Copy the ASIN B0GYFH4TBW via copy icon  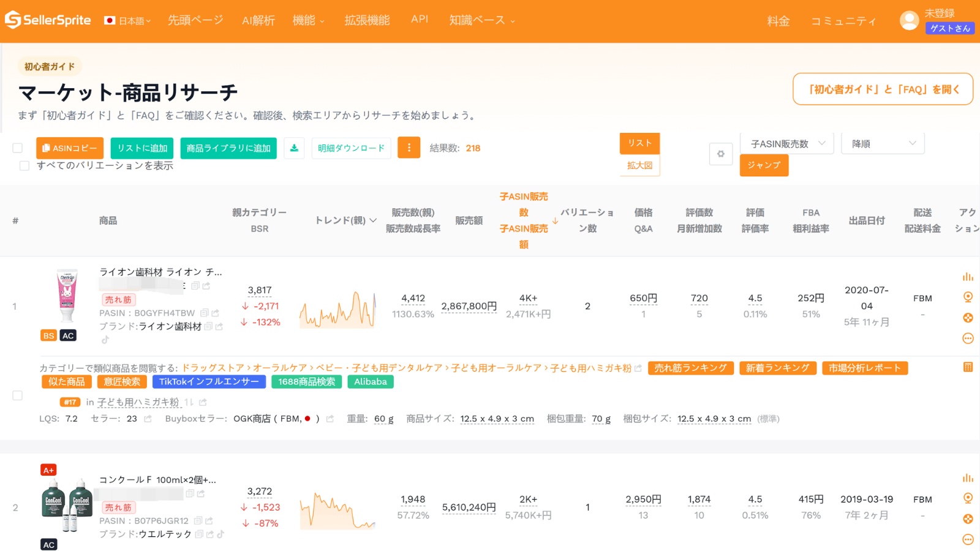(x=205, y=313)
